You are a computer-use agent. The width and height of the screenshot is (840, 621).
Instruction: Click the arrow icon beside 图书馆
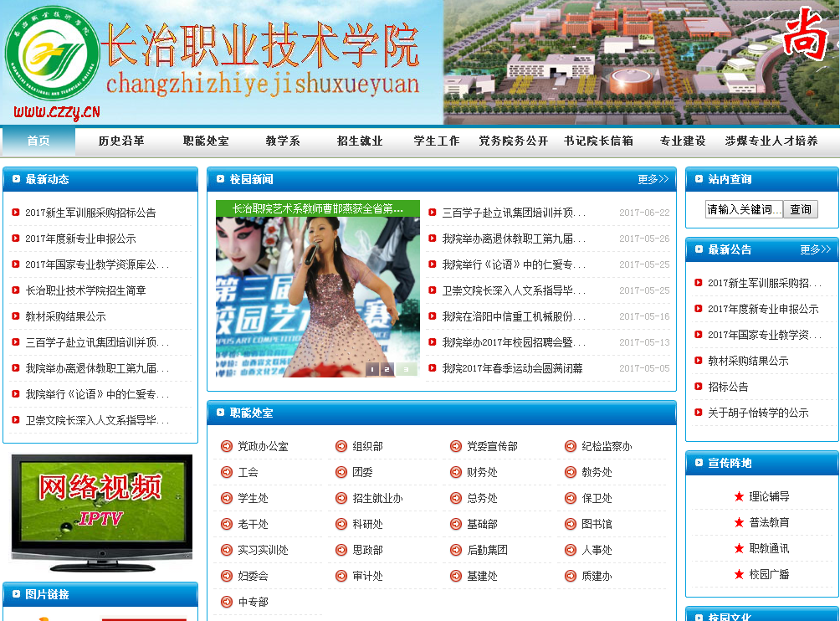click(x=571, y=524)
